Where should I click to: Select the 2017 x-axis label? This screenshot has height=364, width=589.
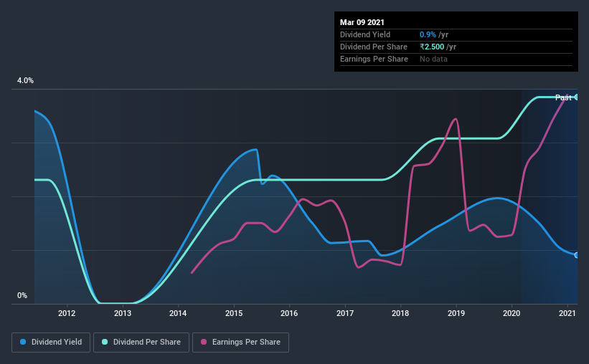click(345, 313)
